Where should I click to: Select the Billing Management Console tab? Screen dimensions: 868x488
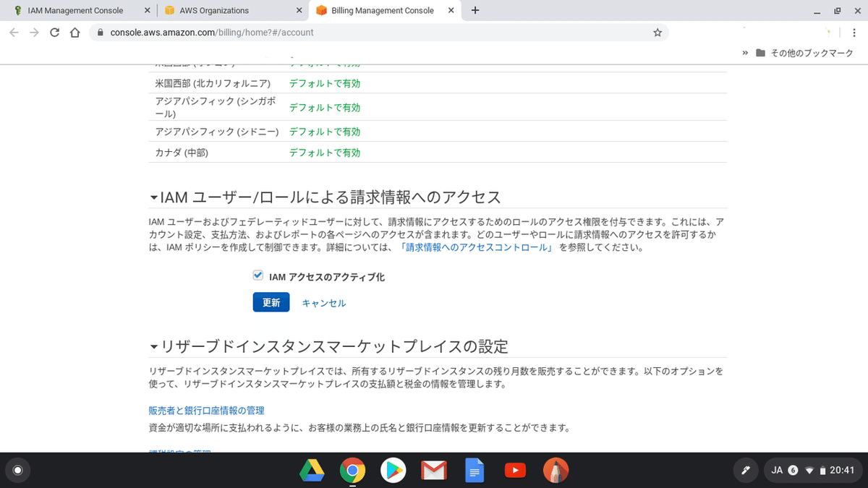pos(386,10)
